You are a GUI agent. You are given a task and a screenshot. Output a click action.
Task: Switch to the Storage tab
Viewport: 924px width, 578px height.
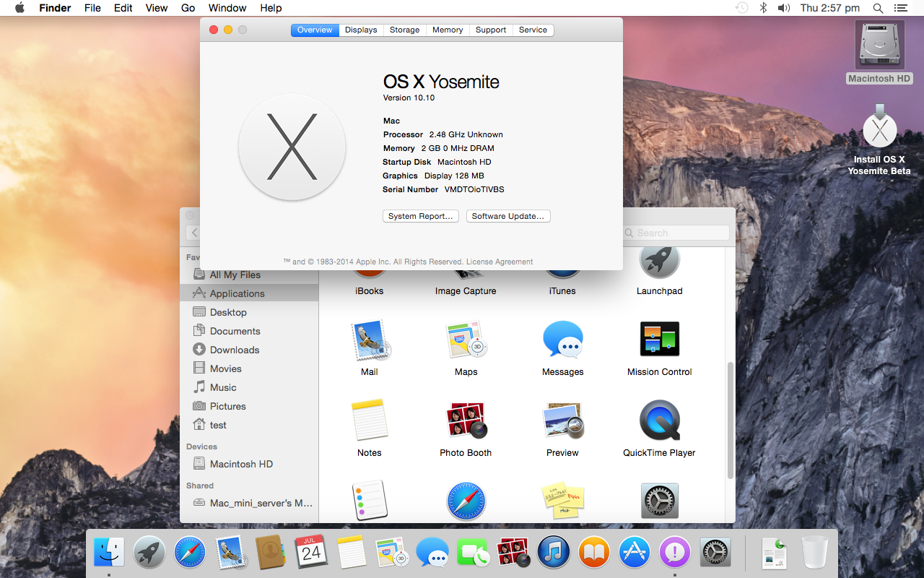pyautogui.click(x=404, y=30)
